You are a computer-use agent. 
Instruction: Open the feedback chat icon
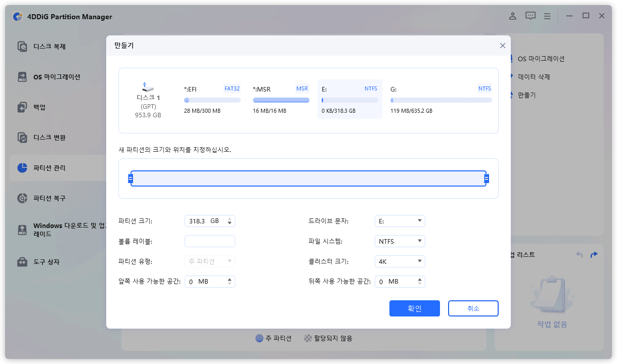(x=530, y=16)
